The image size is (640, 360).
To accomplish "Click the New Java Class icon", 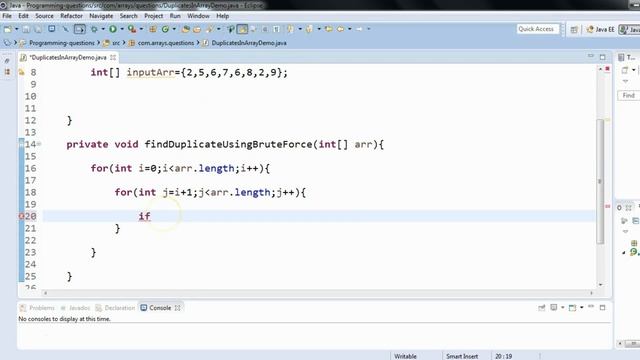I will 165,29.
